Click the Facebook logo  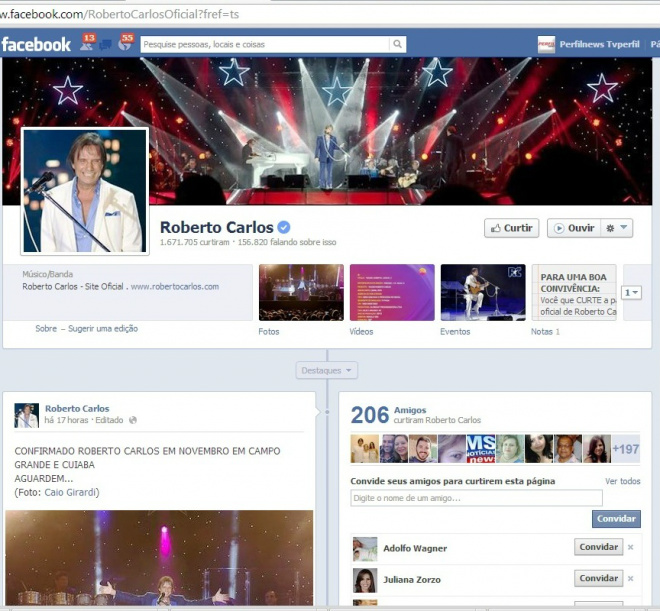tap(36, 45)
